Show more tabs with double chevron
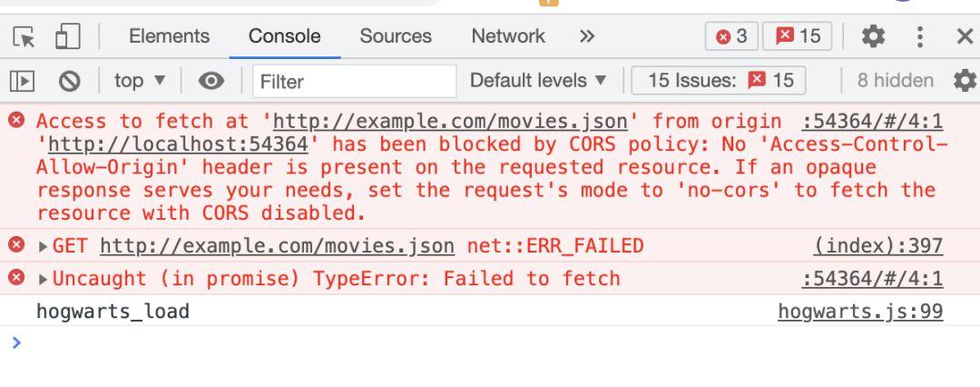Screen dimensions: 980x387 [x=587, y=36]
